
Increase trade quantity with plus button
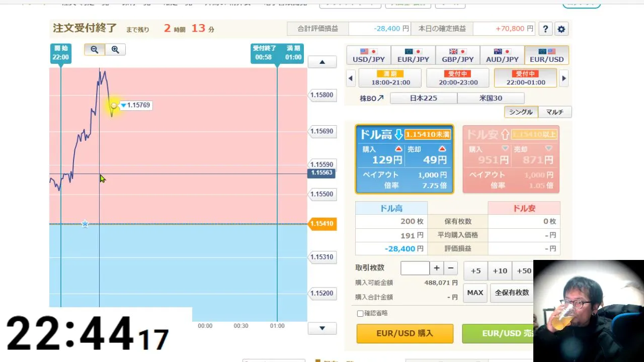pyautogui.click(x=437, y=268)
